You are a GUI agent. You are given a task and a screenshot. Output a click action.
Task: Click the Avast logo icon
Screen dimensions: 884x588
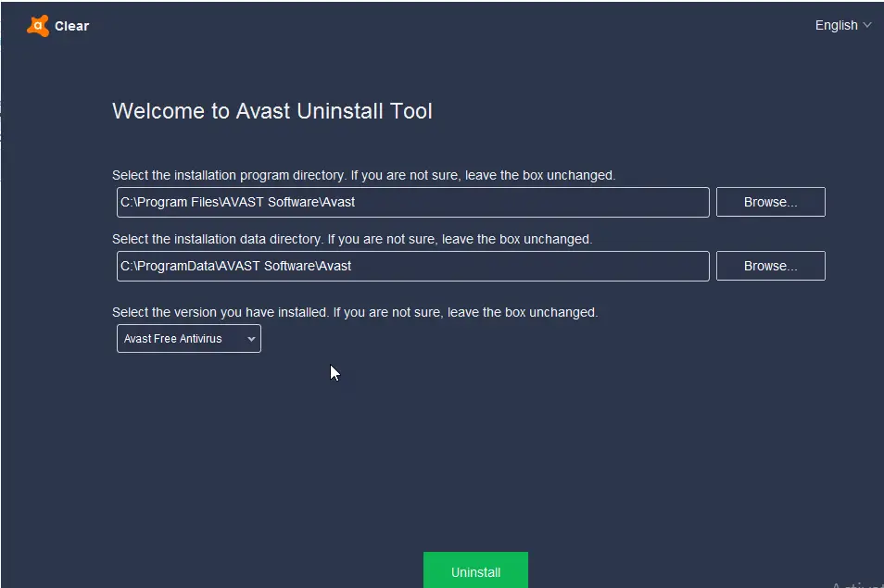(x=38, y=26)
